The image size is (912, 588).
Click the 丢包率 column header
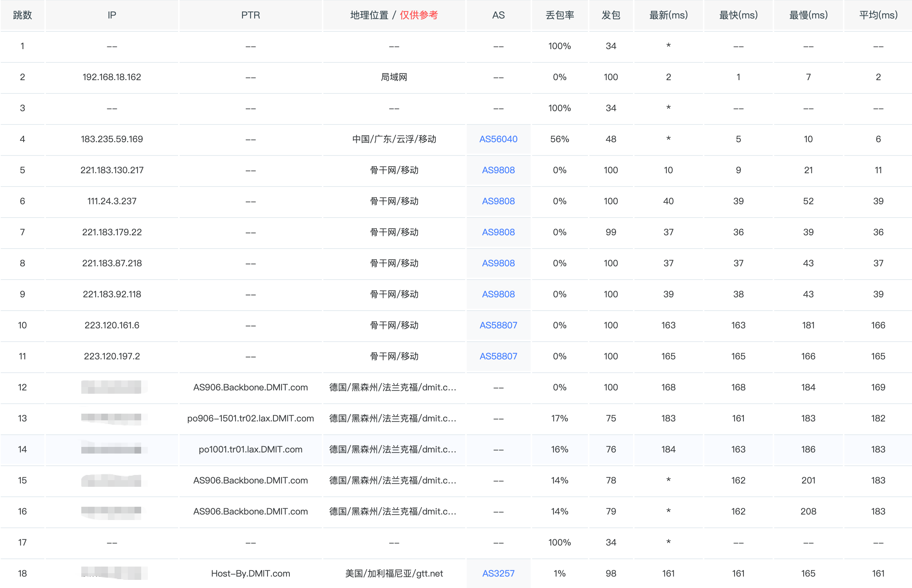pos(559,15)
